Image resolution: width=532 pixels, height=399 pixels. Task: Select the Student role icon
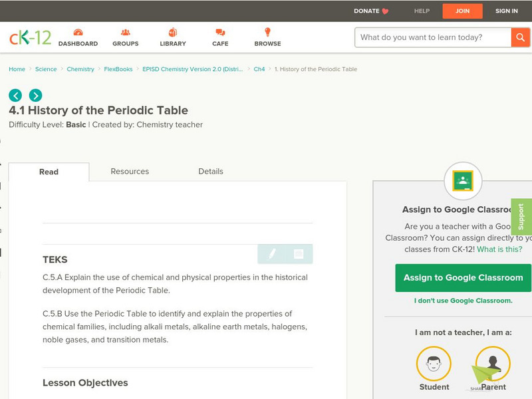(x=434, y=364)
